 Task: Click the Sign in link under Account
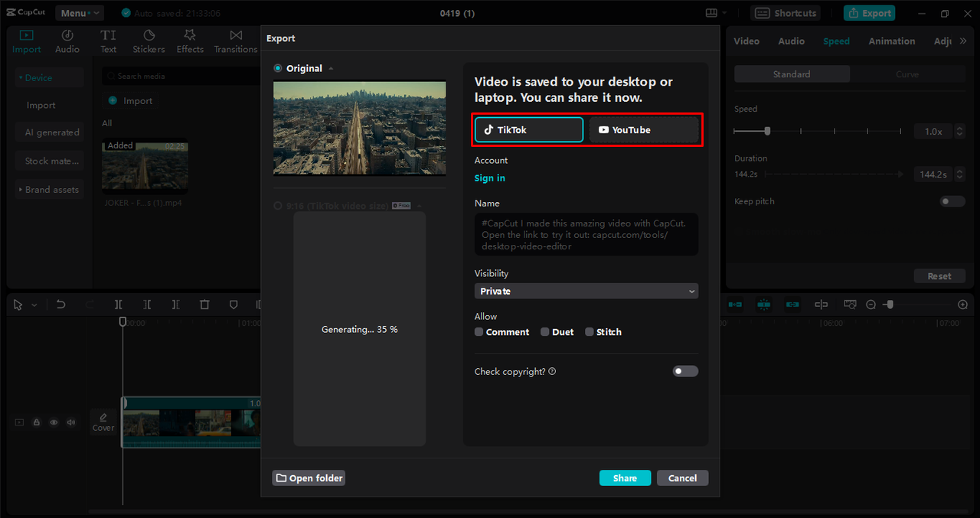tap(490, 178)
